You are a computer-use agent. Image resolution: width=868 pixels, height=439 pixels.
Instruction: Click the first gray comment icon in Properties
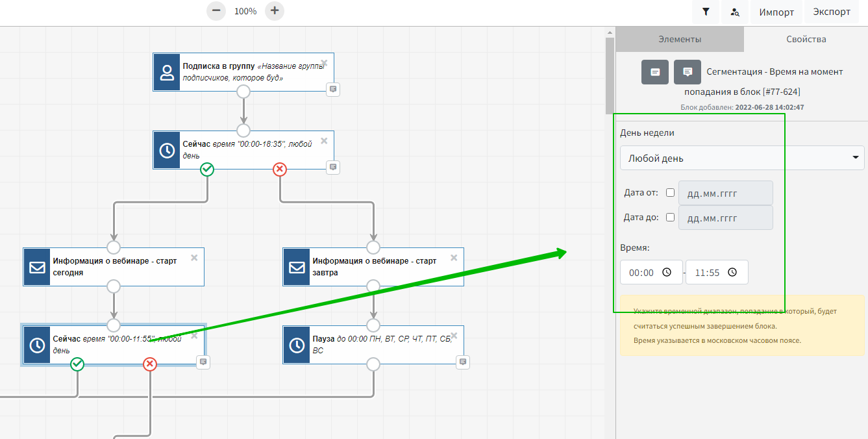pos(655,72)
